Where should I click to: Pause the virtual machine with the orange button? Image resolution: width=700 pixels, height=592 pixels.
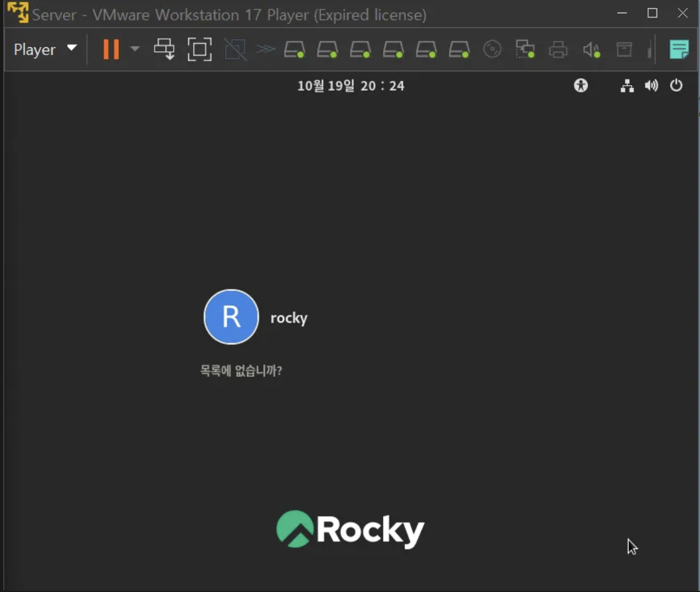[111, 49]
